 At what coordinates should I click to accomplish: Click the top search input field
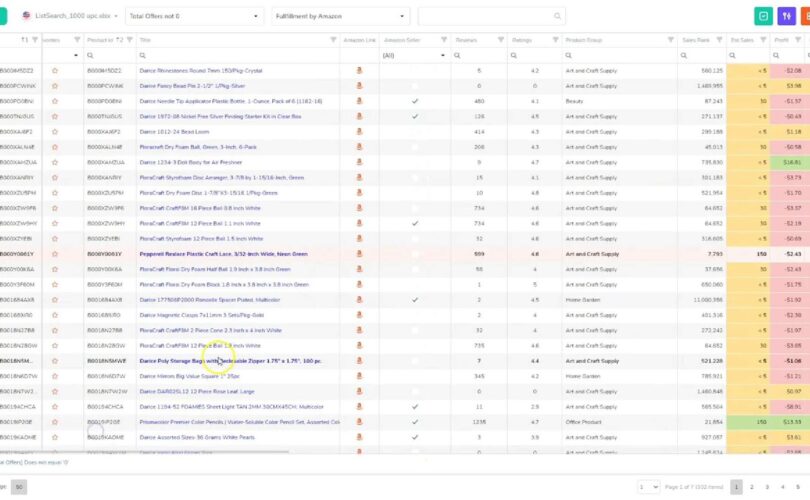pos(491,16)
